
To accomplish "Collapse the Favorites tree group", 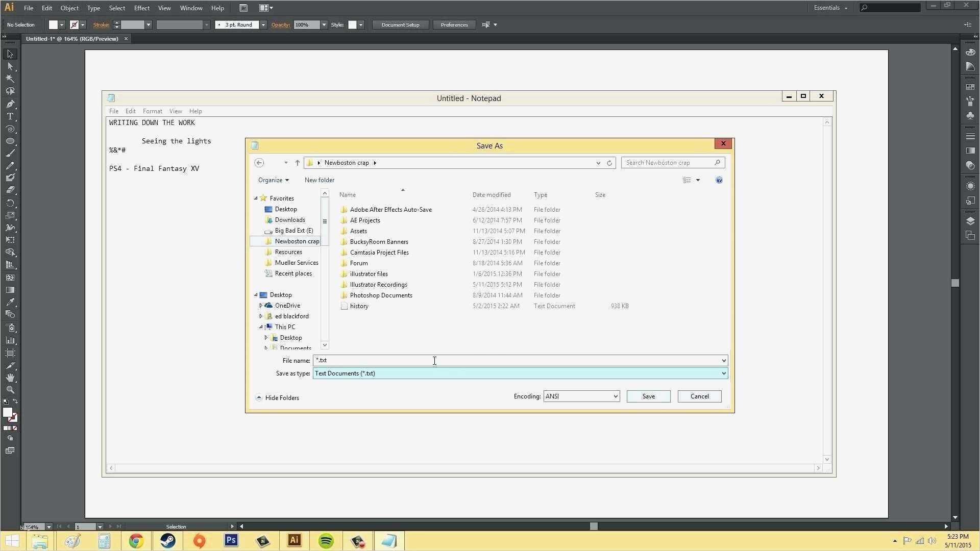I will [256, 198].
